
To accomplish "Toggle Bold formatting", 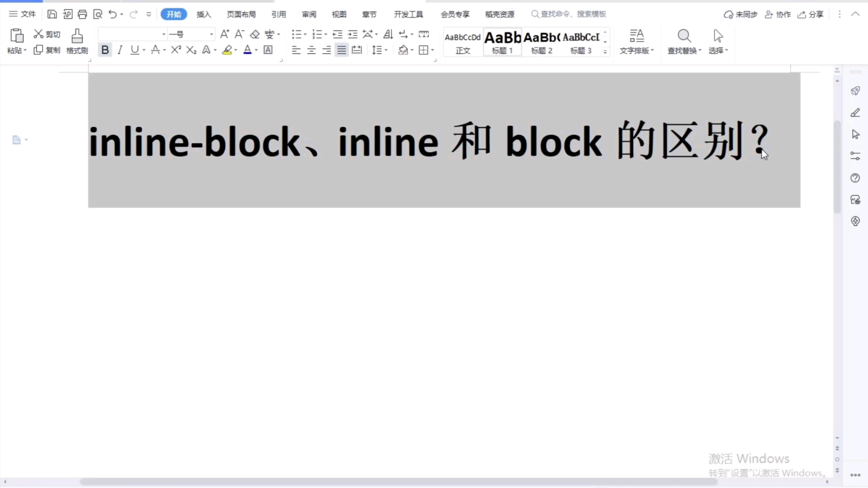I will [x=105, y=50].
